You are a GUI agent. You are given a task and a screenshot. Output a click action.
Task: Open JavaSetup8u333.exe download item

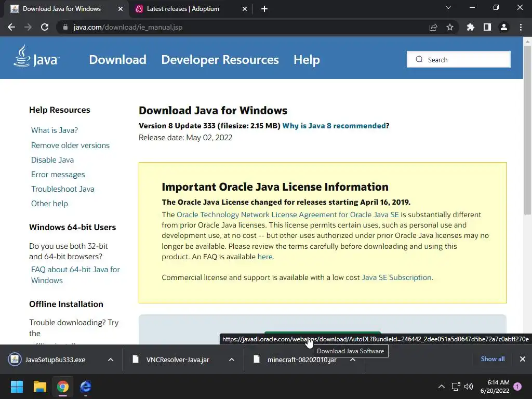[x=55, y=360]
